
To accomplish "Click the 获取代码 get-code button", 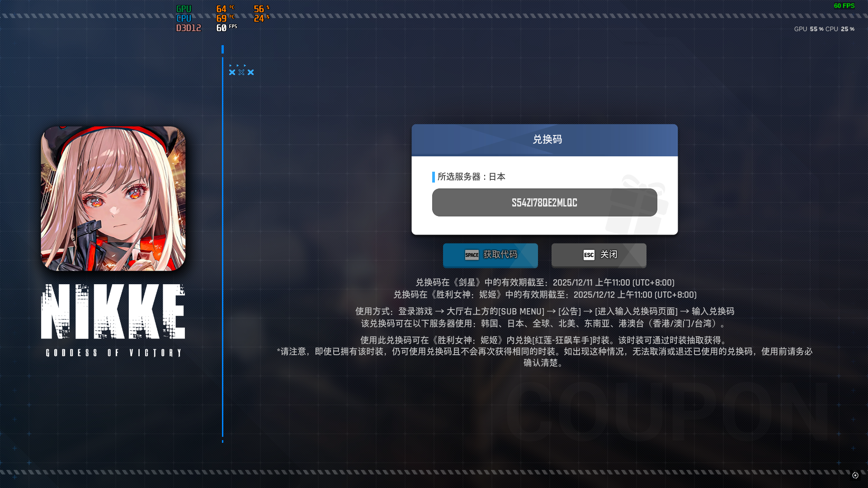I will pyautogui.click(x=490, y=255).
